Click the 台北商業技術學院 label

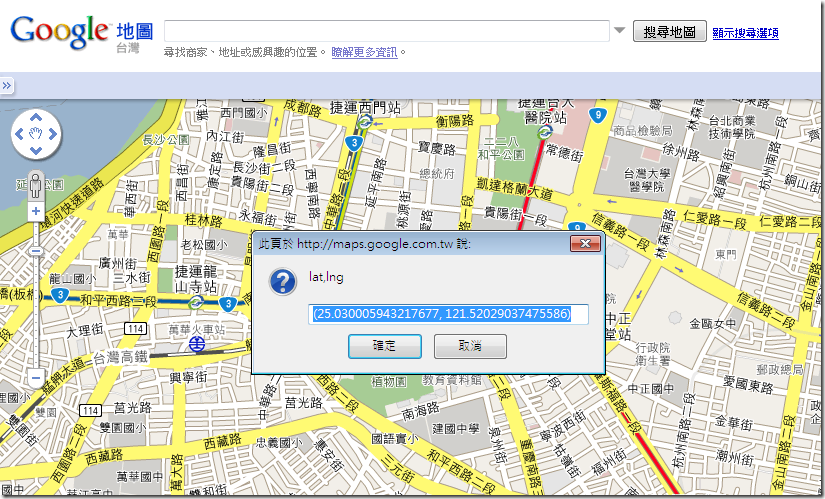coord(732,127)
